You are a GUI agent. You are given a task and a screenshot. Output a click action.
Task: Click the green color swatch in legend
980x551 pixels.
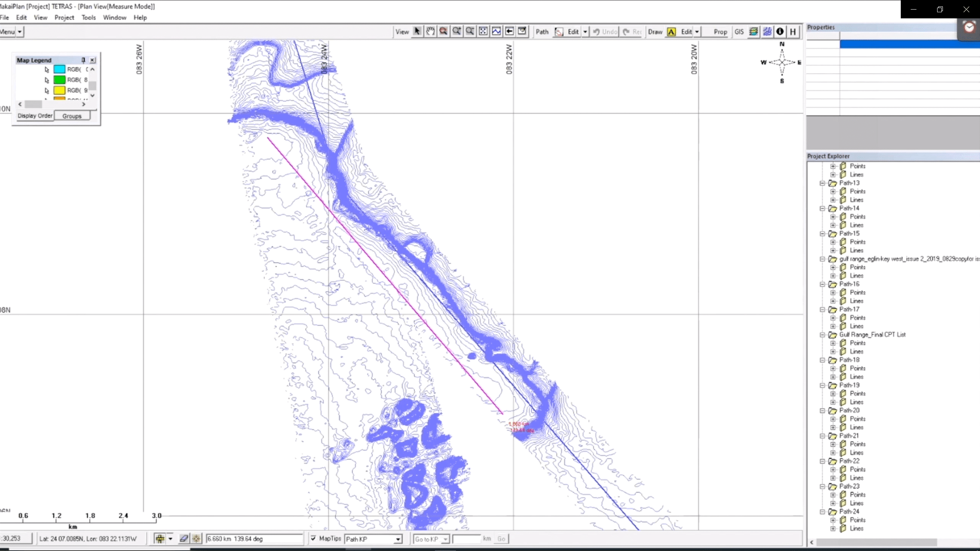[x=59, y=80]
